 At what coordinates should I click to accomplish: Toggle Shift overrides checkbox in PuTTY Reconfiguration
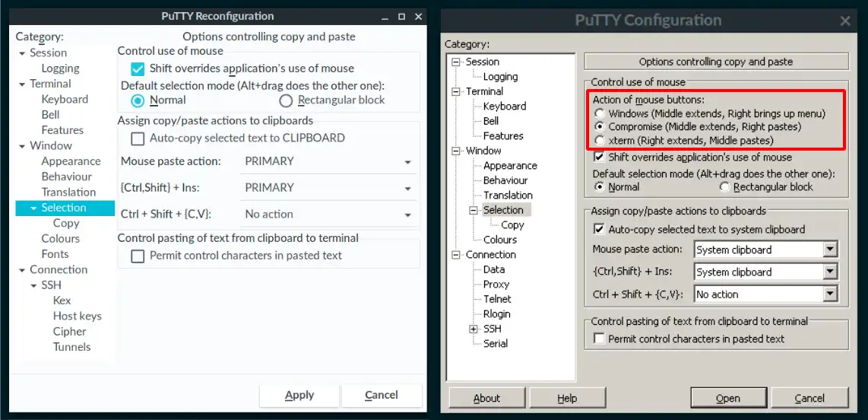[x=138, y=68]
